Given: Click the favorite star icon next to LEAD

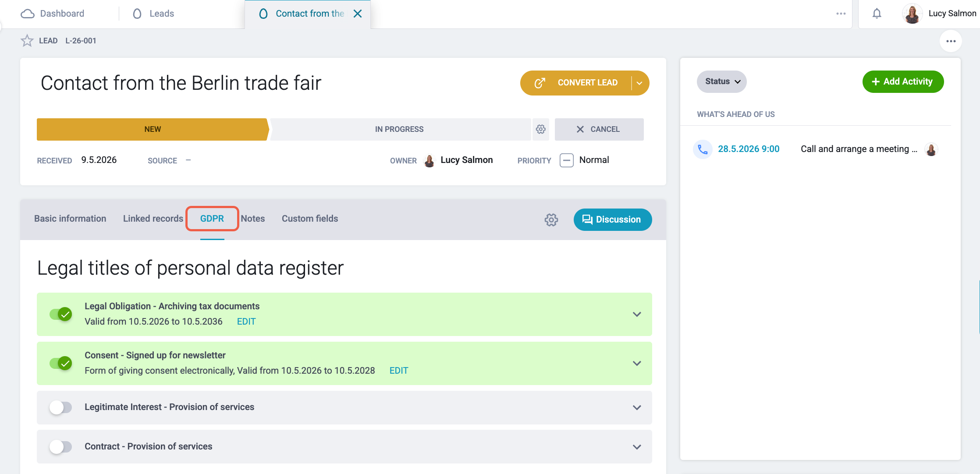Looking at the screenshot, I should [x=27, y=41].
